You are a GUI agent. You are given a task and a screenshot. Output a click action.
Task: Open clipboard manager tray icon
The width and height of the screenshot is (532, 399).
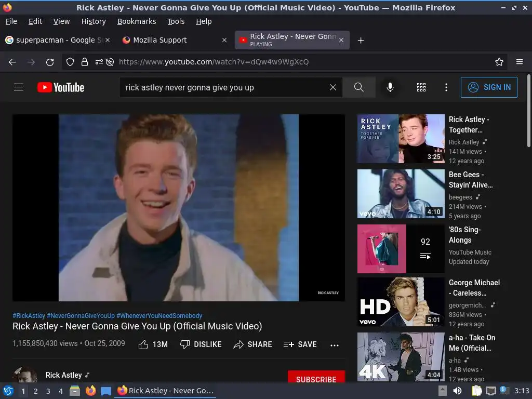[477, 391]
